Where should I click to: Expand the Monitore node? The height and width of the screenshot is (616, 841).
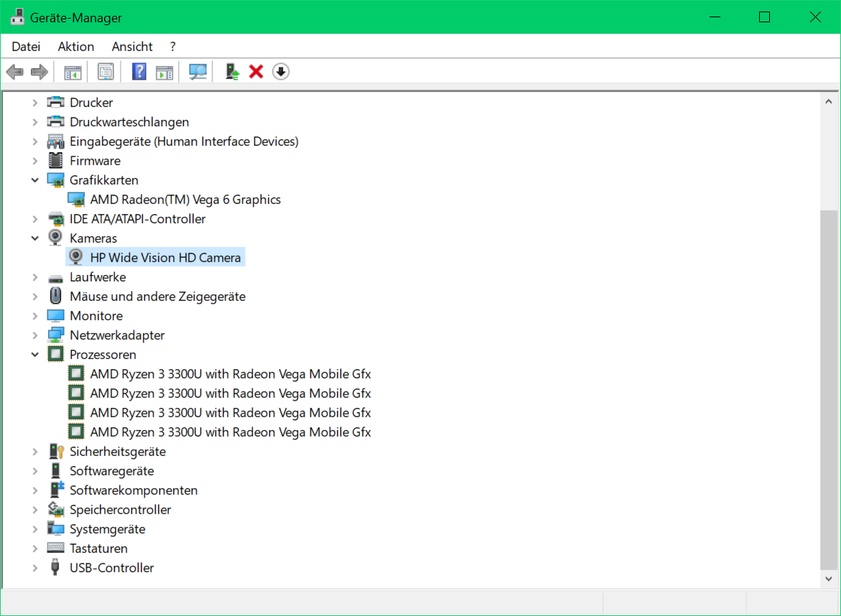35,316
